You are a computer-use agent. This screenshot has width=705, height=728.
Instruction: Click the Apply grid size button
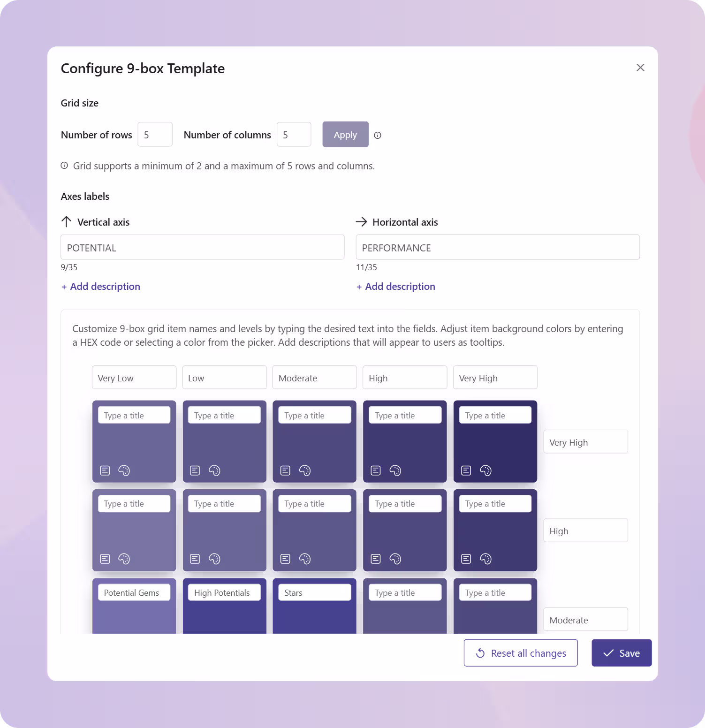pyautogui.click(x=345, y=135)
